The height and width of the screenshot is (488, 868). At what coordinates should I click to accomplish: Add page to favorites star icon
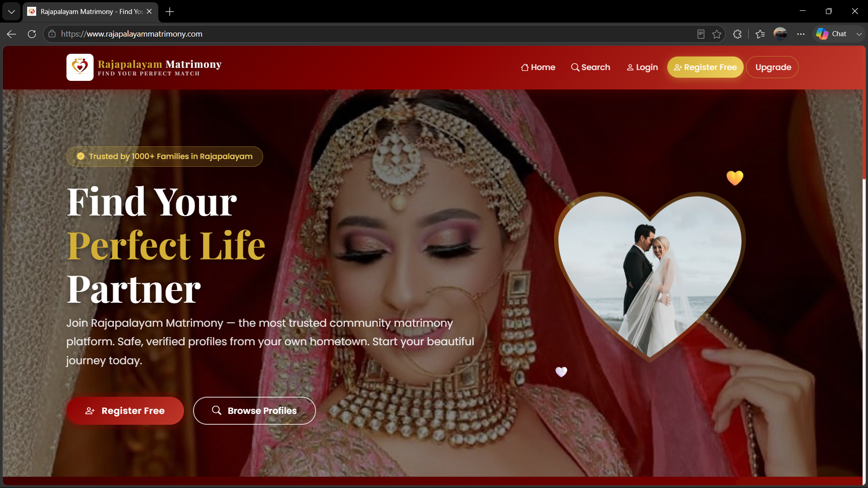click(x=717, y=34)
